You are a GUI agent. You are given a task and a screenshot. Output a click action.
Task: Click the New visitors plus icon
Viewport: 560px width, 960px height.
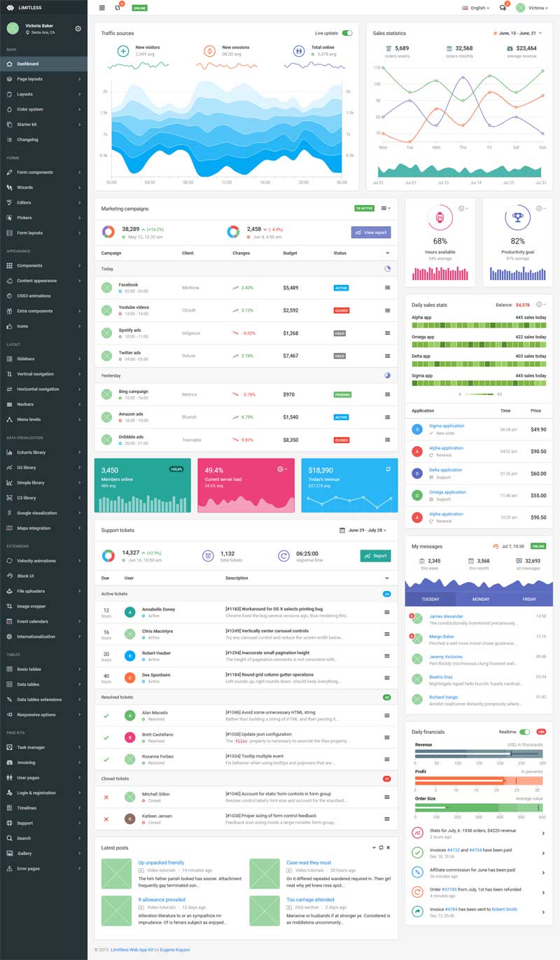point(122,51)
